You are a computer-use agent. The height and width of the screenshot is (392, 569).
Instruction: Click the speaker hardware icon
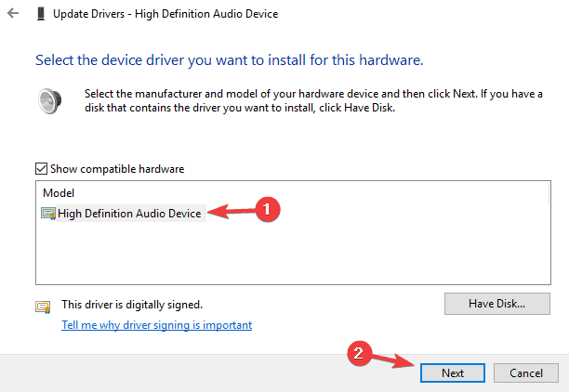pos(49,101)
